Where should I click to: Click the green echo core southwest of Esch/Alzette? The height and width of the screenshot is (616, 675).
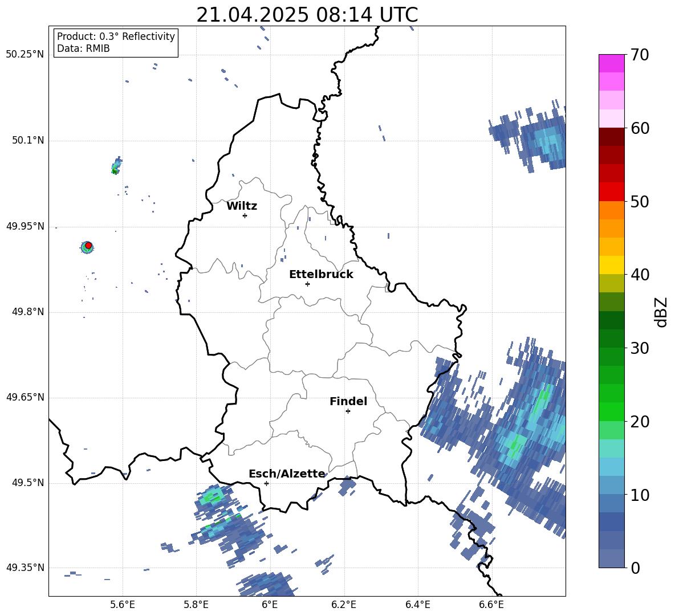coord(212,496)
